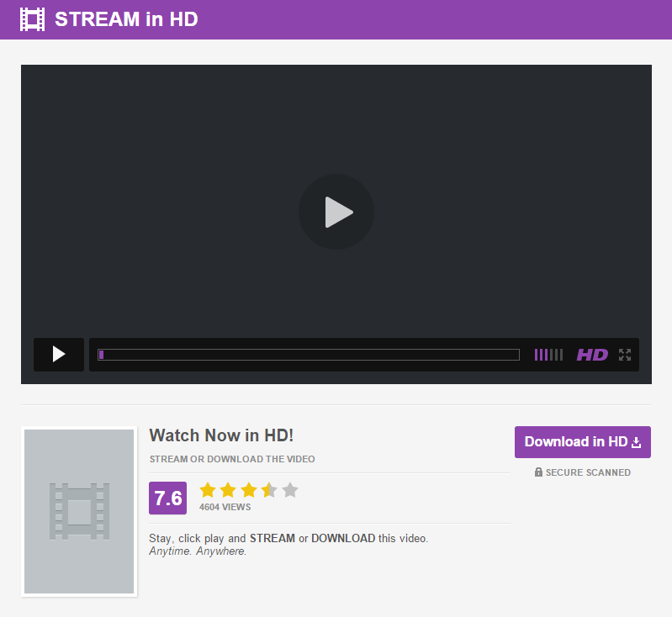Start playback with the control bar play icon
Screen dimensions: 672x617
point(59,355)
